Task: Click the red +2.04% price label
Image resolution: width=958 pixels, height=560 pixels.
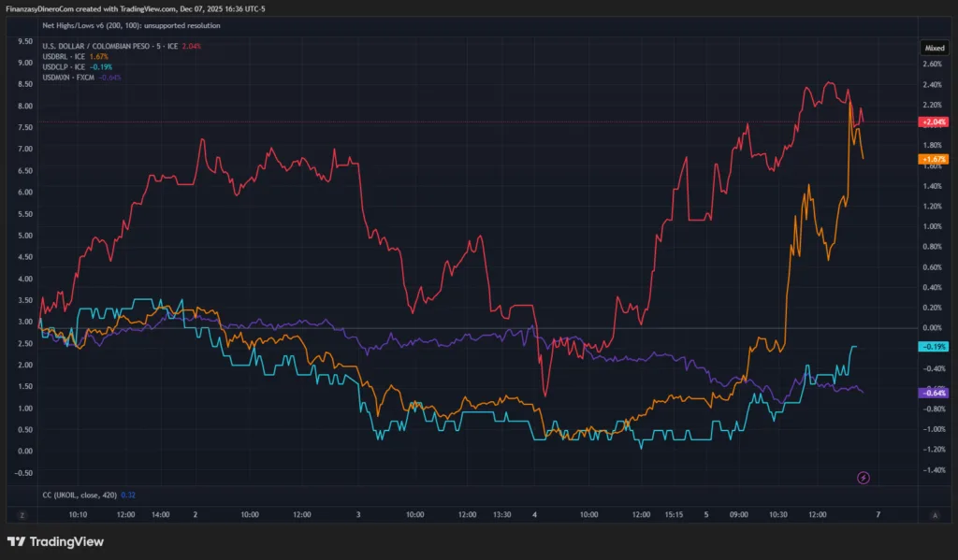Action: click(934, 122)
